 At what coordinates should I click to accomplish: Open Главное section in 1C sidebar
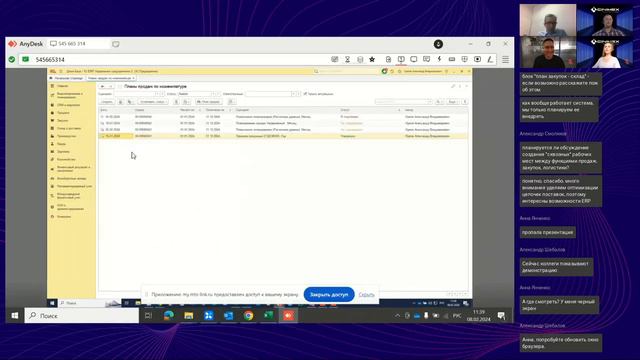(x=62, y=86)
